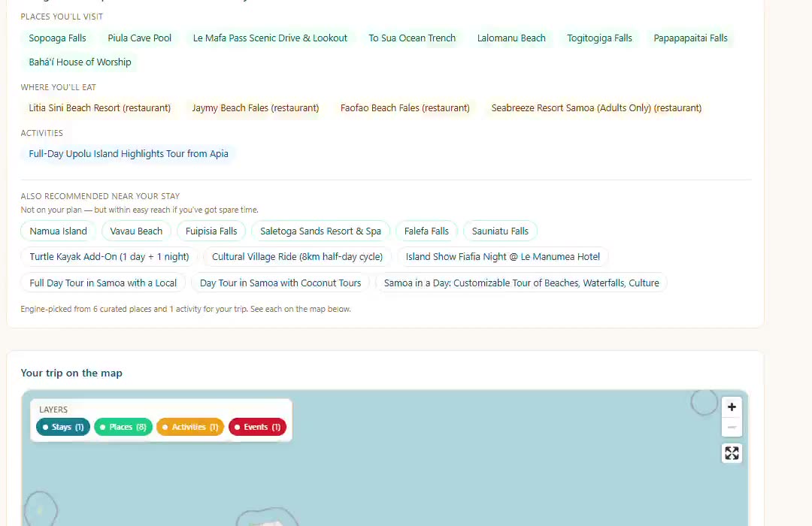Viewport: 812px width, 526px height.
Task: Click the 'ALSO RECOMMENDED NEAR YOUR STAY' label
Action: pyautogui.click(x=100, y=196)
